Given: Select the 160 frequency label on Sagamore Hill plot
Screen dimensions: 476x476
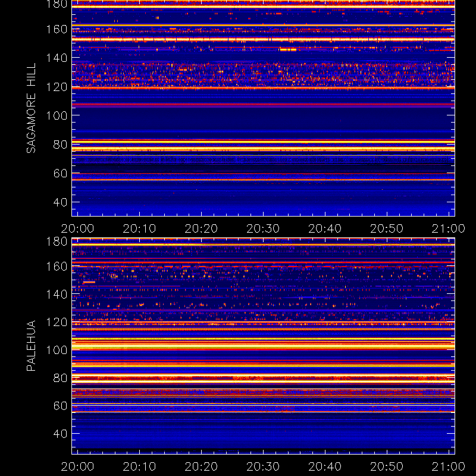Looking at the screenshot, I should click(x=57, y=29).
